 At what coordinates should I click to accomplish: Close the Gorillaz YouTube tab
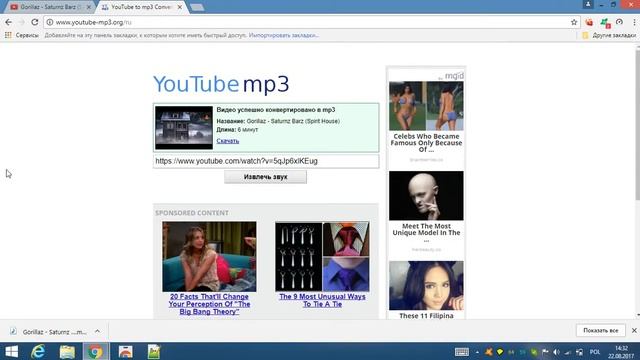[x=89, y=7]
